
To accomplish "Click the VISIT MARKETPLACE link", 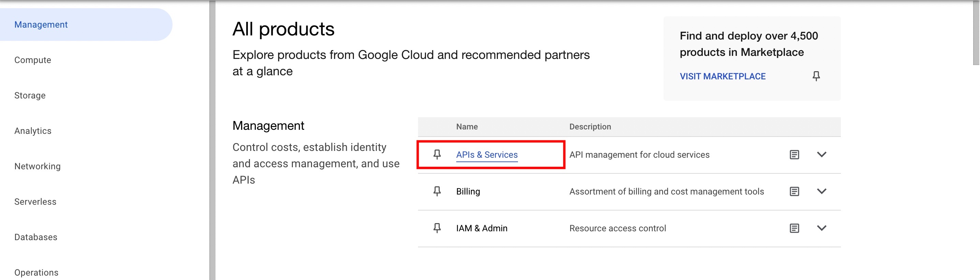I will [x=723, y=76].
